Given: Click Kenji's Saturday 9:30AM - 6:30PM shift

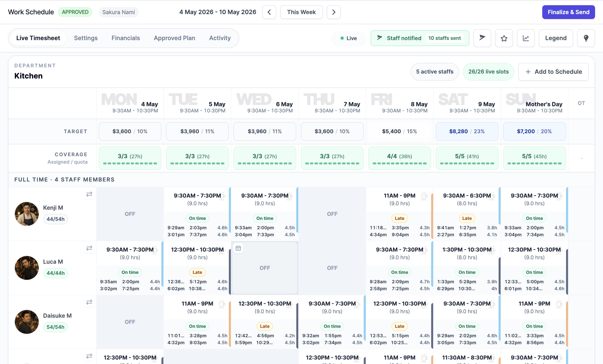Looking at the screenshot, I should 467,199.
